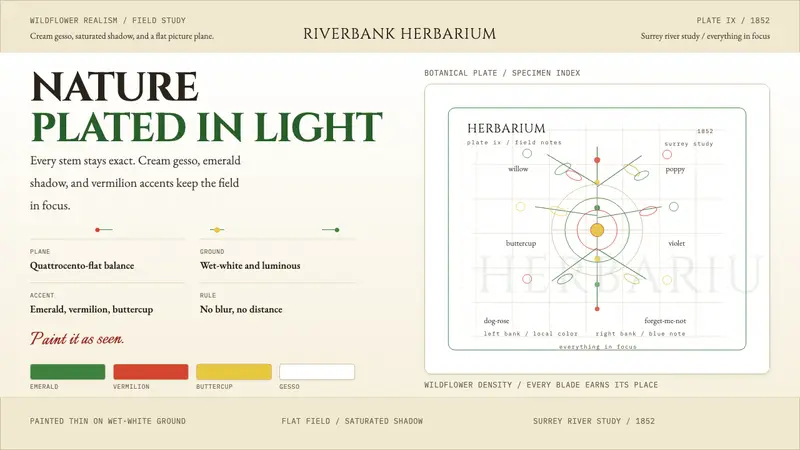Click the 'dog-rose' specimen label
This screenshot has height=450, width=800.
pos(496,321)
